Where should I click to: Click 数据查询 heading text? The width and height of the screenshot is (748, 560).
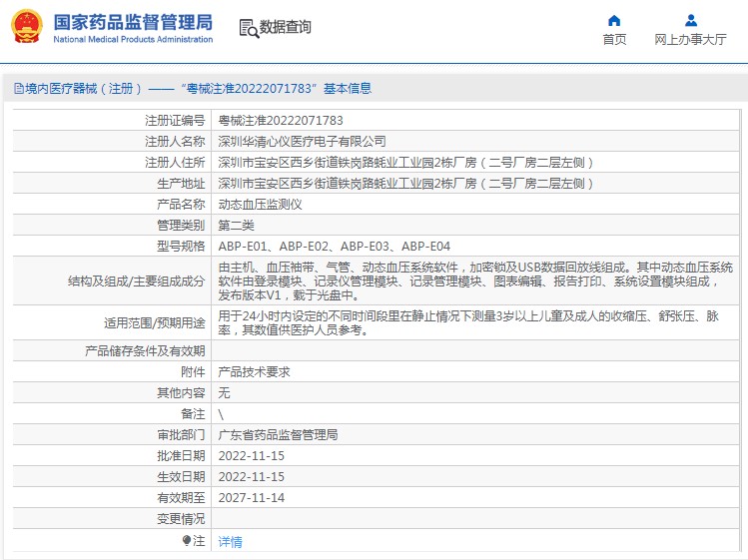click(x=286, y=27)
